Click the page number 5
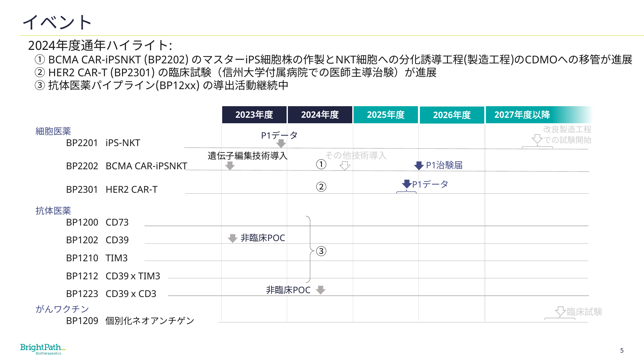 click(622, 350)
